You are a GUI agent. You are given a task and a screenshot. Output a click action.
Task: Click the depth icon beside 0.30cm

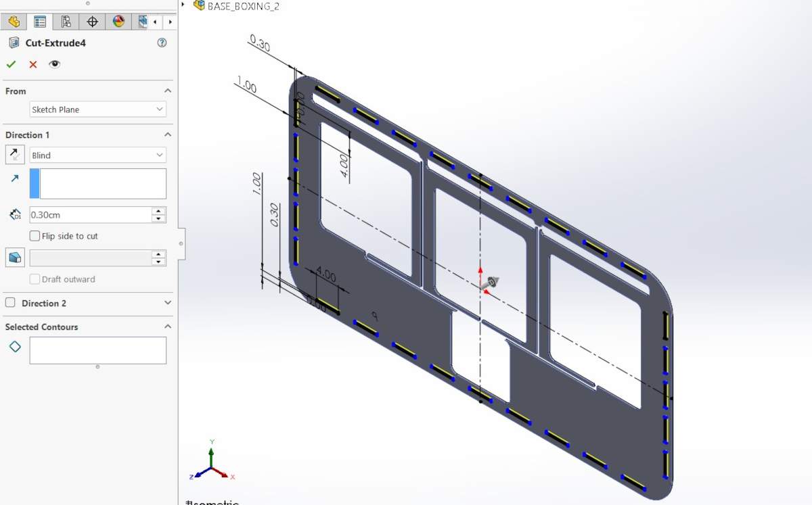click(15, 214)
